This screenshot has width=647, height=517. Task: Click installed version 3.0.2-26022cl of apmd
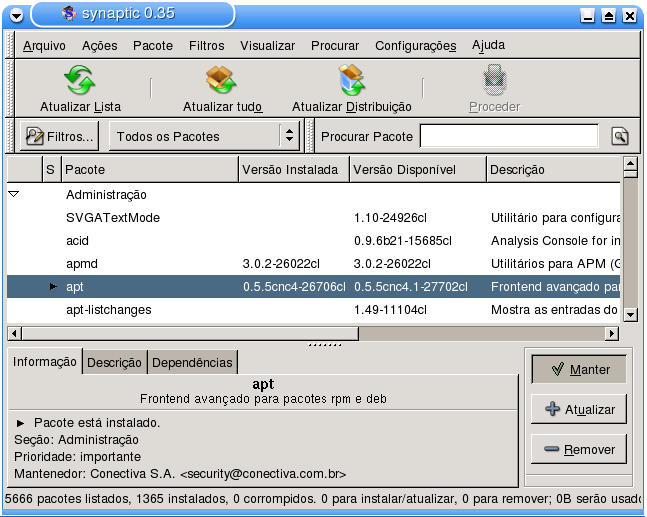pyautogui.click(x=281, y=264)
